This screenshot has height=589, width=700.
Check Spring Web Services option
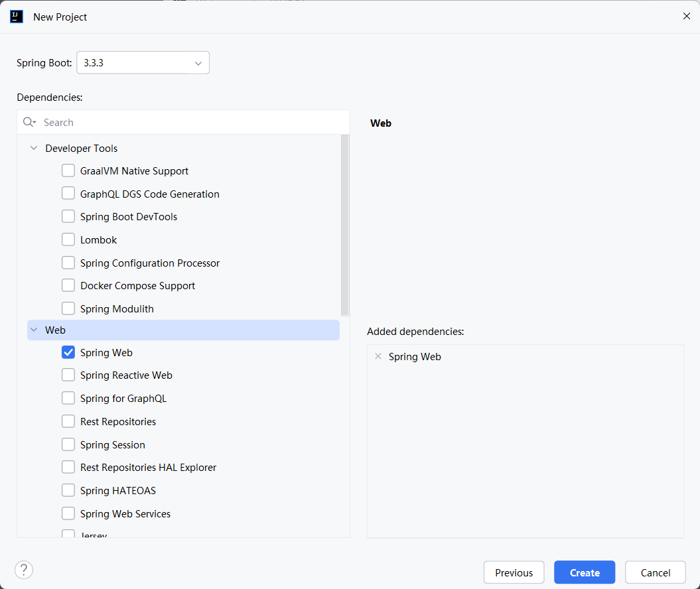pyautogui.click(x=68, y=513)
